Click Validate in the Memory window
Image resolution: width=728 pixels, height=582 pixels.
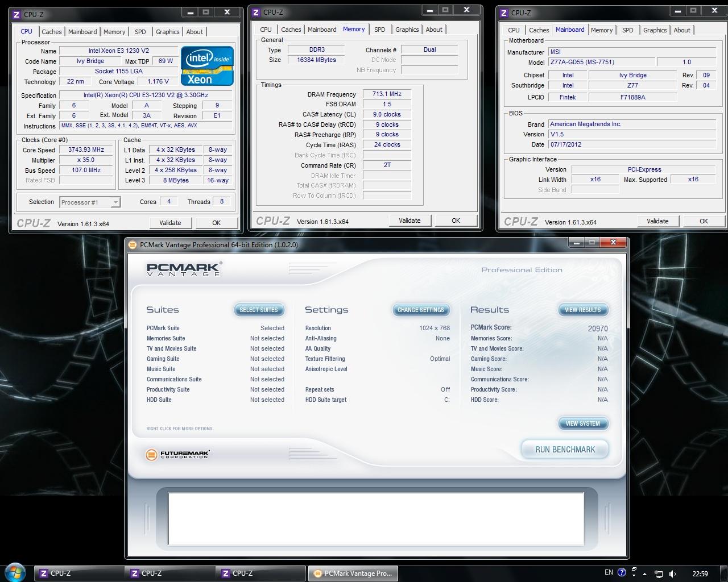click(x=409, y=221)
